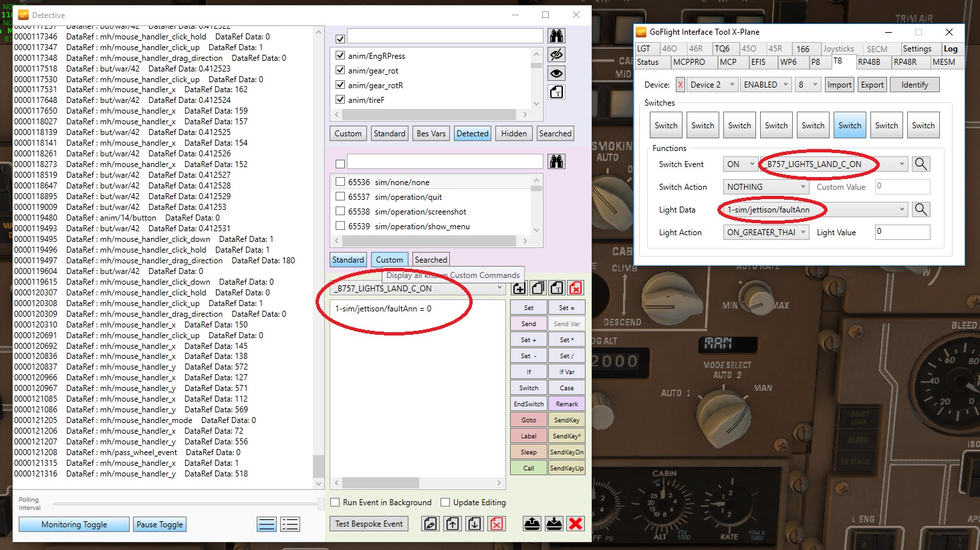980x550 pixels.
Task: Open the _B757_LIGHTS_LAND_C_ON event dropdown
Action: [418, 289]
